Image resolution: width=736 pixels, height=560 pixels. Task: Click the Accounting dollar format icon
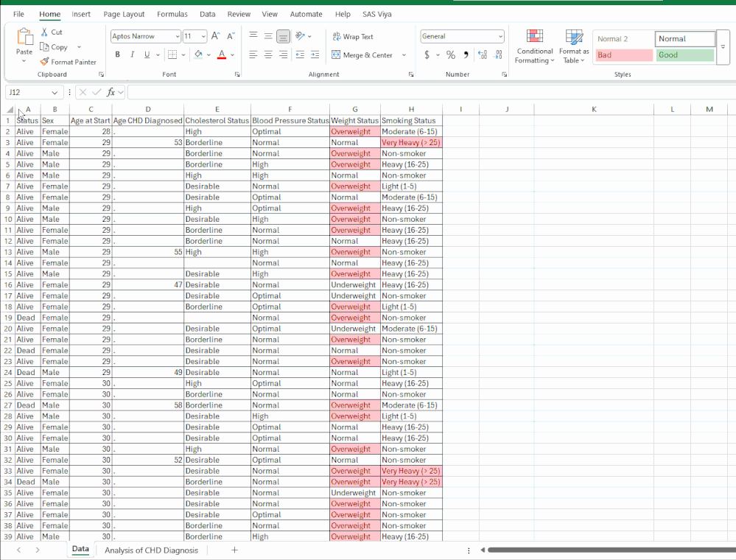(x=427, y=55)
